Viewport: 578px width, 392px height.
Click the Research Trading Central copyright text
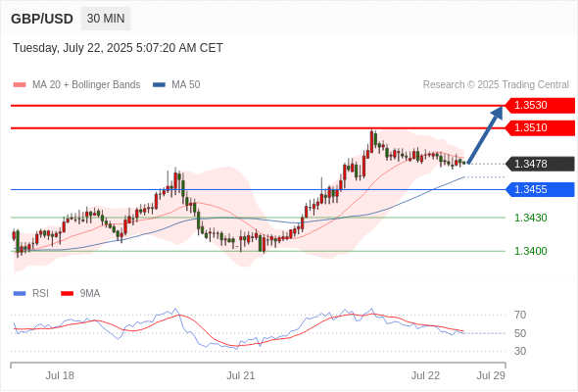coord(496,85)
